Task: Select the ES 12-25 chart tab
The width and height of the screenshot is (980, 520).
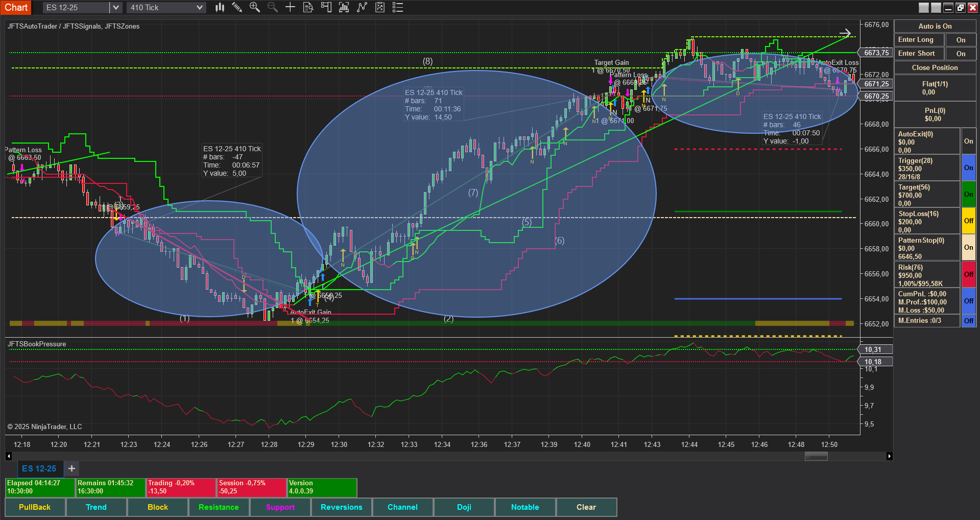Action: pyautogui.click(x=39, y=468)
